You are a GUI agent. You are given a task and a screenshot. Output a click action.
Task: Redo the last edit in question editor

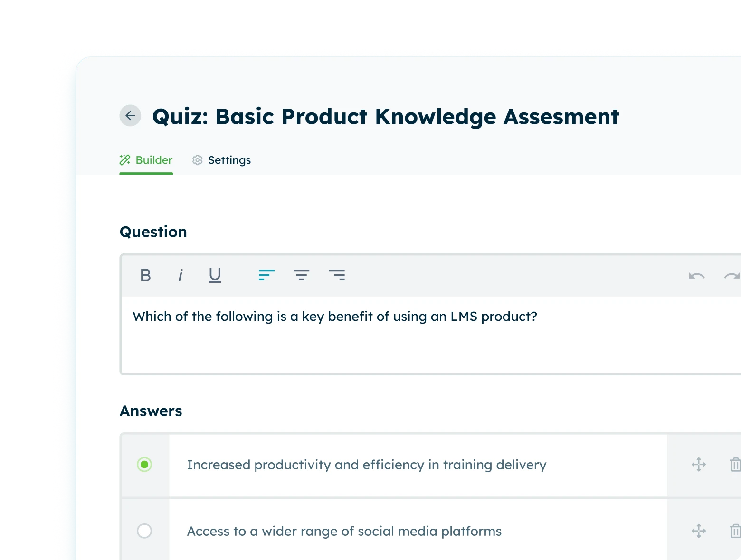[x=731, y=276]
